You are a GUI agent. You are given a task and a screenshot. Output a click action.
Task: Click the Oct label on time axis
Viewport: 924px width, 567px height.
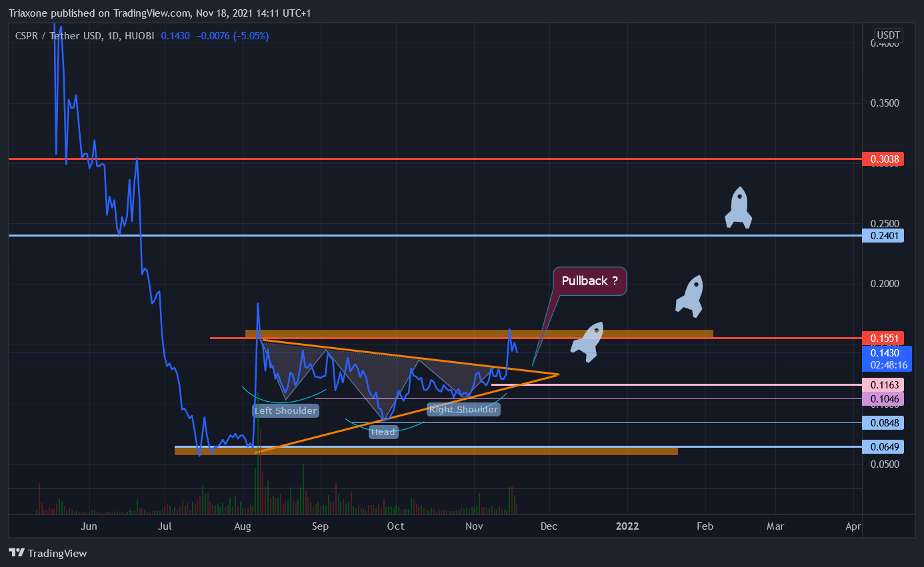coord(396,526)
